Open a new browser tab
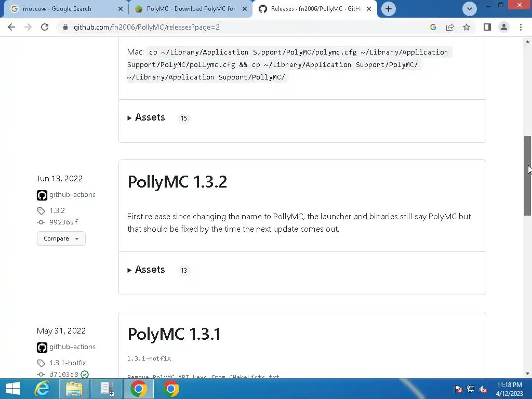 [389, 9]
